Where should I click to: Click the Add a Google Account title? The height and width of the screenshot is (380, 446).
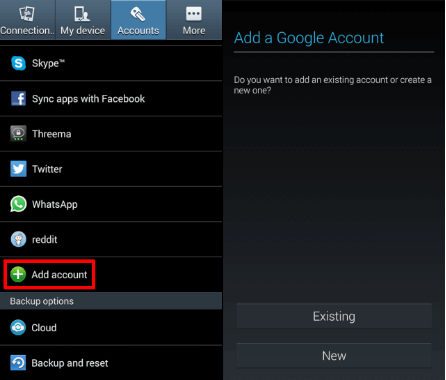309,38
